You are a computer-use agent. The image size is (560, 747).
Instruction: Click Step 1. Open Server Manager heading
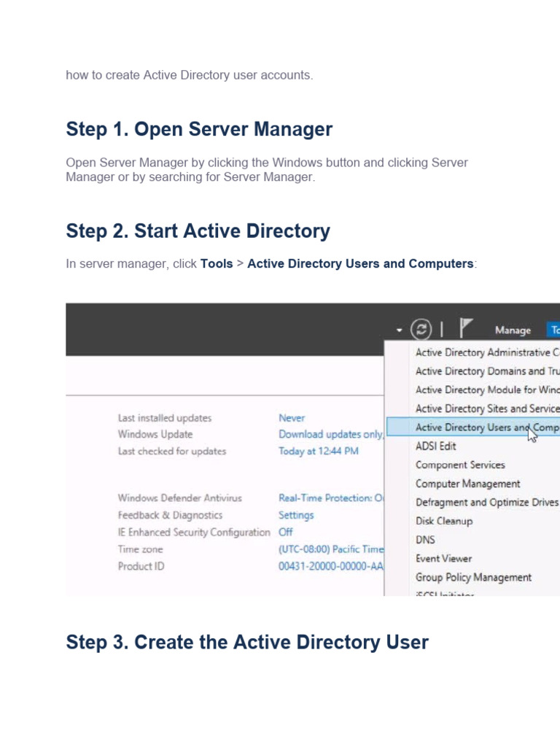199,129
